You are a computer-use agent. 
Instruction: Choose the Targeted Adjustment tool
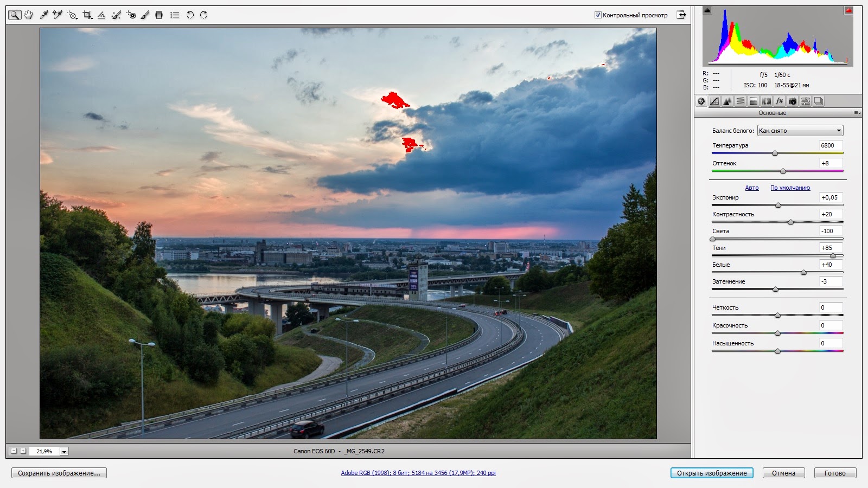[72, 15]
